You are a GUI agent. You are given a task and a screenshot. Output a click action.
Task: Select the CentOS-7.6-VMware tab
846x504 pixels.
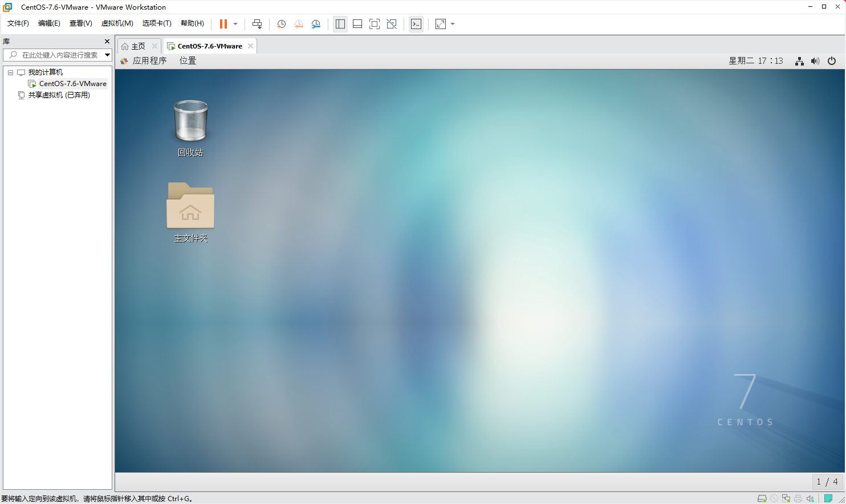coord(209,46)
